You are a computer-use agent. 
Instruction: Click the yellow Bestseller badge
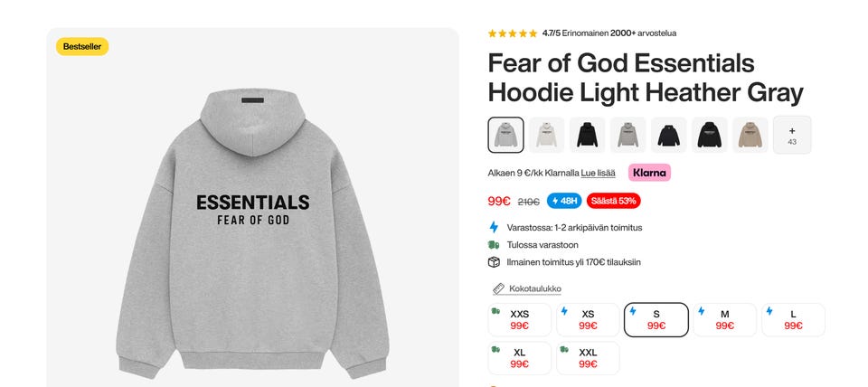pyautogui.click(x=82, y=46)
